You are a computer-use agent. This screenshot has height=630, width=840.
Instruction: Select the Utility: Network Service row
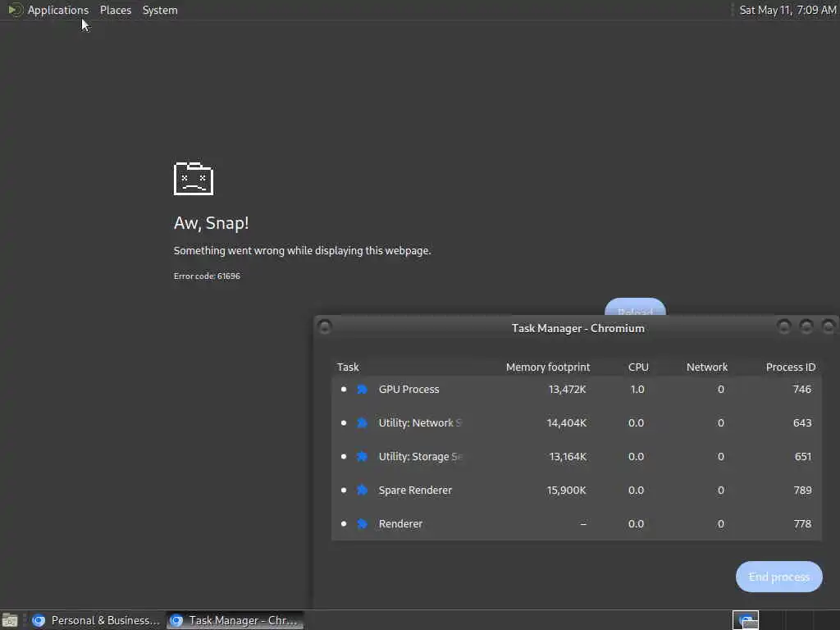point(577,423)
